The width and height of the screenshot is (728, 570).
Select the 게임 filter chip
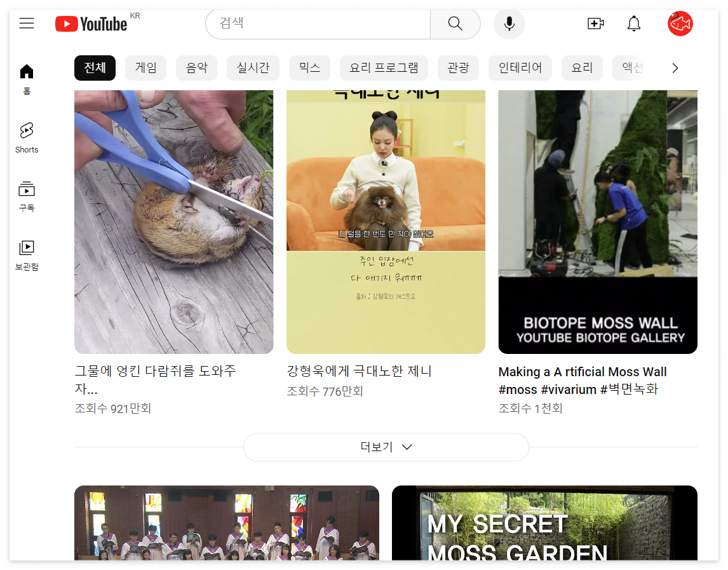(145, 68)
